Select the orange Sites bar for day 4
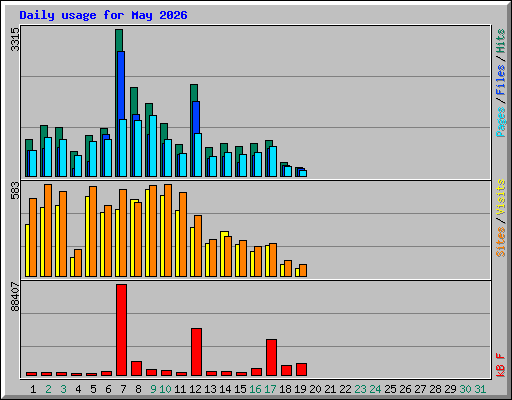This screenshot has height=400, width=512. tap(78, 263)
